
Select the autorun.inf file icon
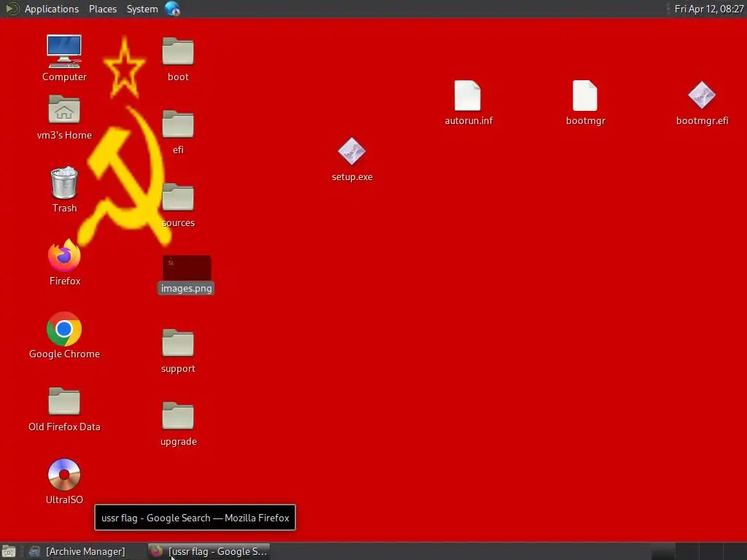[468, 96]
